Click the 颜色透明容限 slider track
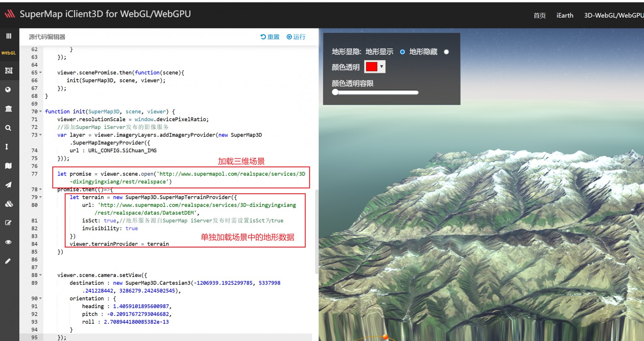 [x=376, y=92]
